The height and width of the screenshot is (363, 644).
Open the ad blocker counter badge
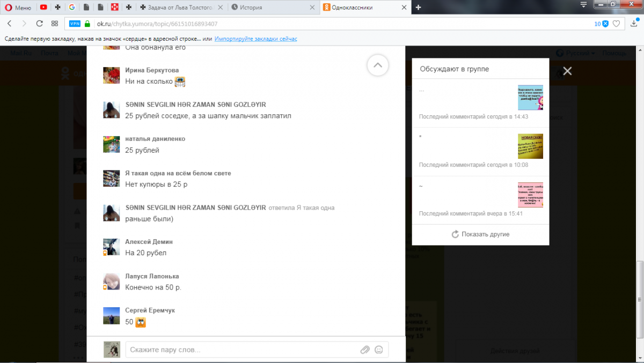point(601,24)
